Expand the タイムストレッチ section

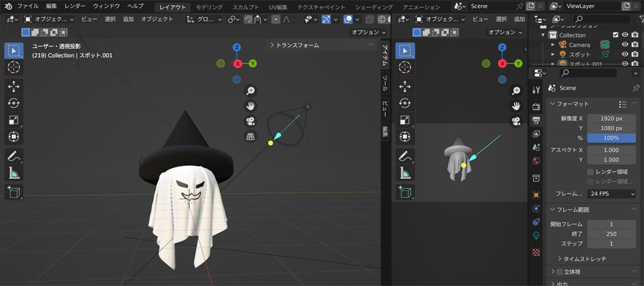[560, 259]
